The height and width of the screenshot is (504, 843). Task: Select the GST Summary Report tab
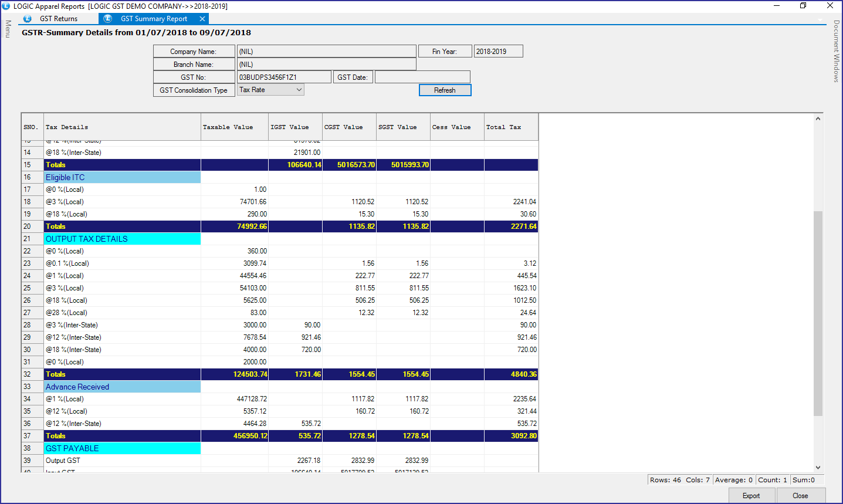click(x=154, y=19)
